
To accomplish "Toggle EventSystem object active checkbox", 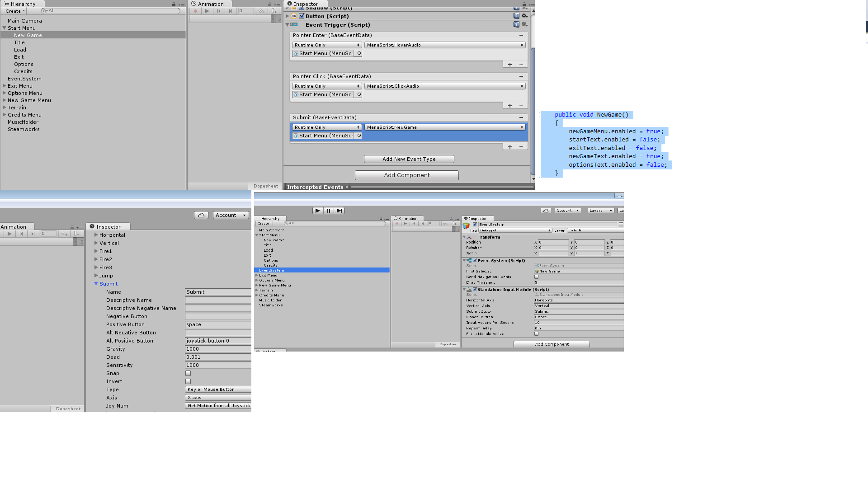I will tap(475, 225).
